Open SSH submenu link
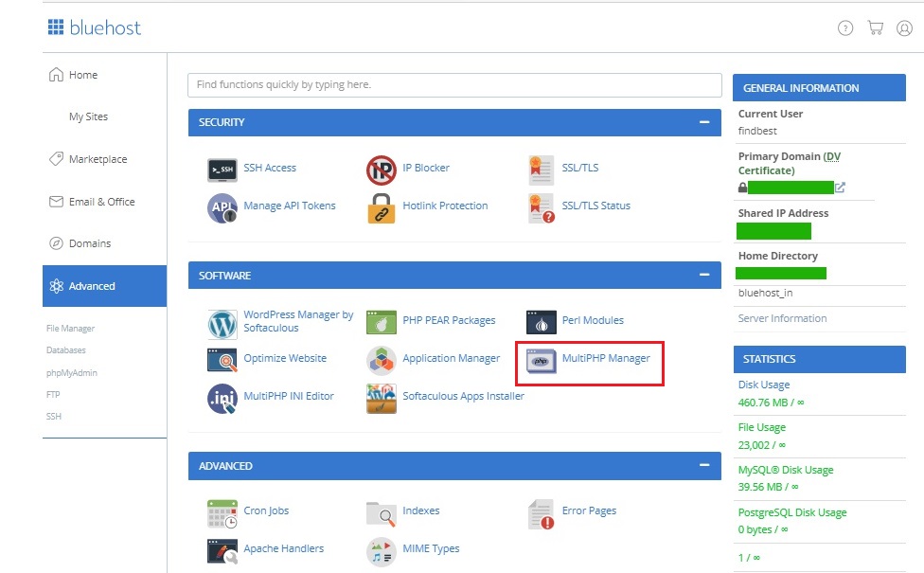The image size is (924, 573). 54,416
